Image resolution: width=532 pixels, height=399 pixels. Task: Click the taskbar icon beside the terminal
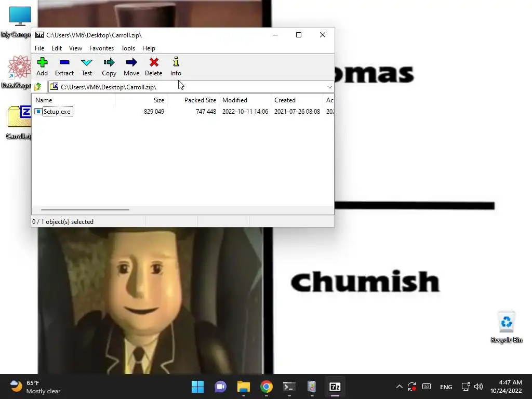pos(312,387)
